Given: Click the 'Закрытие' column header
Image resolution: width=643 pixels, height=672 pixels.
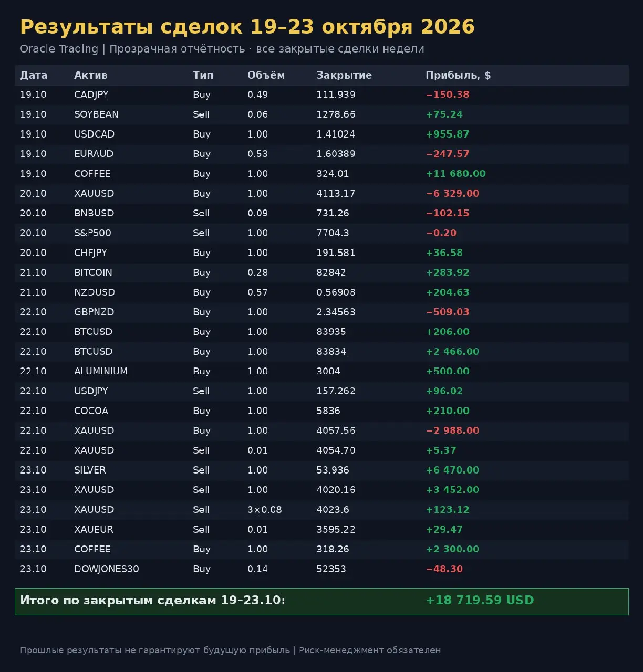Looking at the screenshot, I should tap(344, 75).
